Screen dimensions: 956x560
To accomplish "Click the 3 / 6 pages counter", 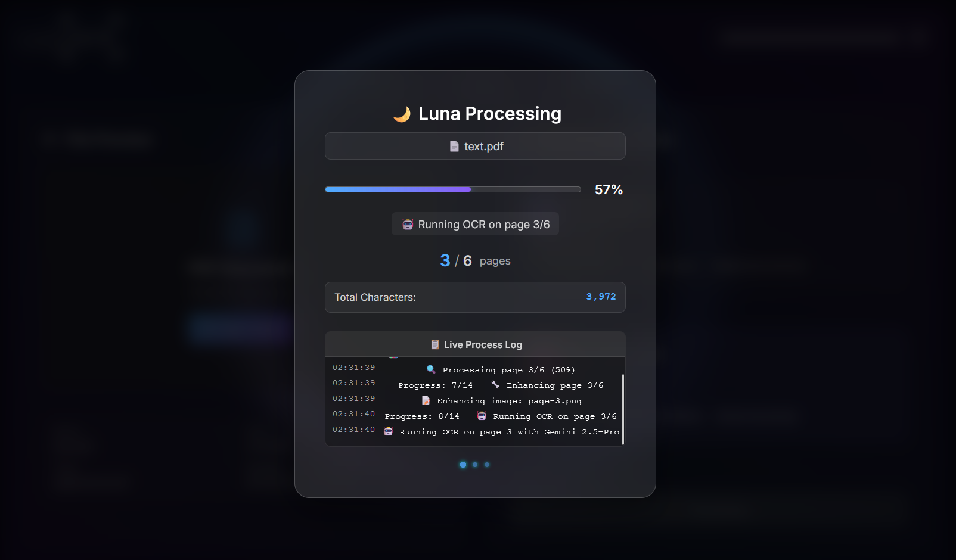I will pos(475,261).
